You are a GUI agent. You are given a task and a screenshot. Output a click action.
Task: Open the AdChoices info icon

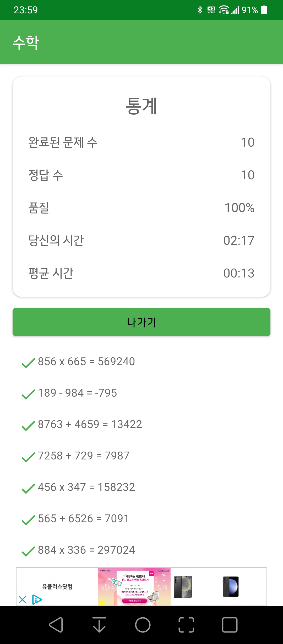37,599
